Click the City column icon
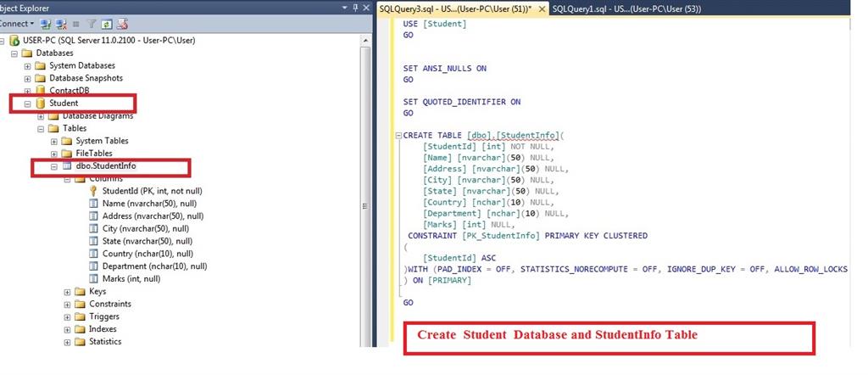The width and height of the screenshot is (868, 375). (x=93, y=229)
